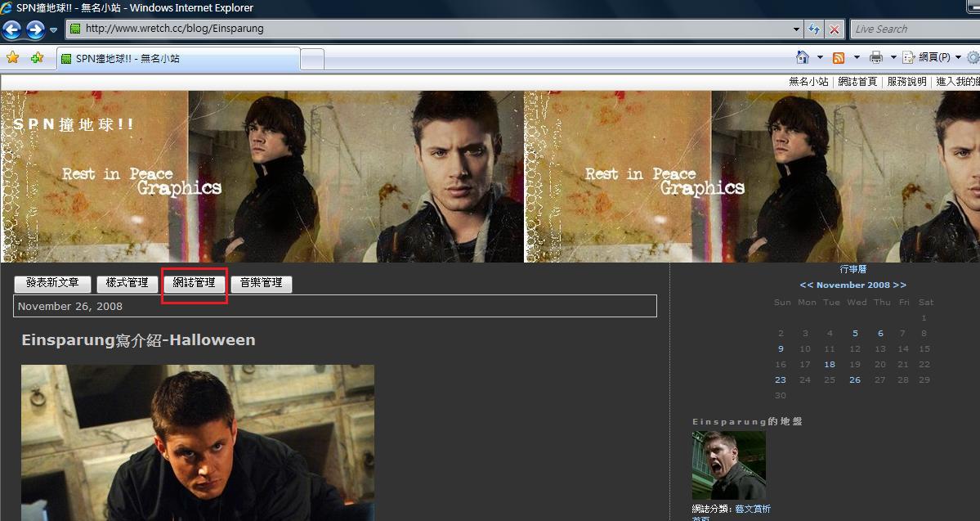Select the SPN撞地球!! - 無名小站 tab

pyautogui.click(x=179, y=59)
